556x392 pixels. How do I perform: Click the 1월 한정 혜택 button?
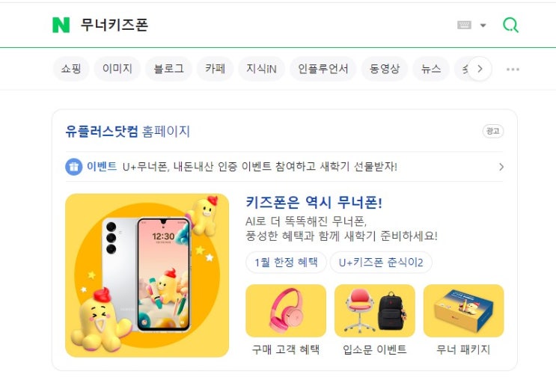286,263
